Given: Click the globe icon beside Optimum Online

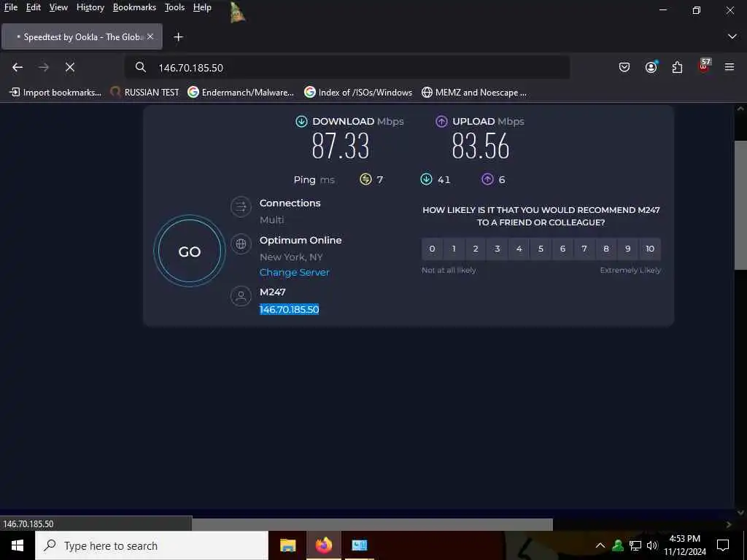Looking at the screenshot, I should click(x=241, y=244).
